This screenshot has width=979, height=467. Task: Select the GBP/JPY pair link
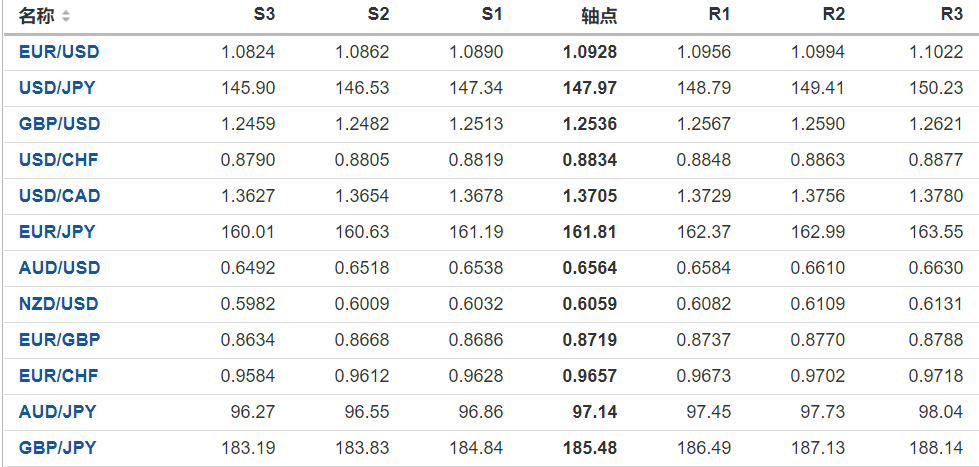57,448
